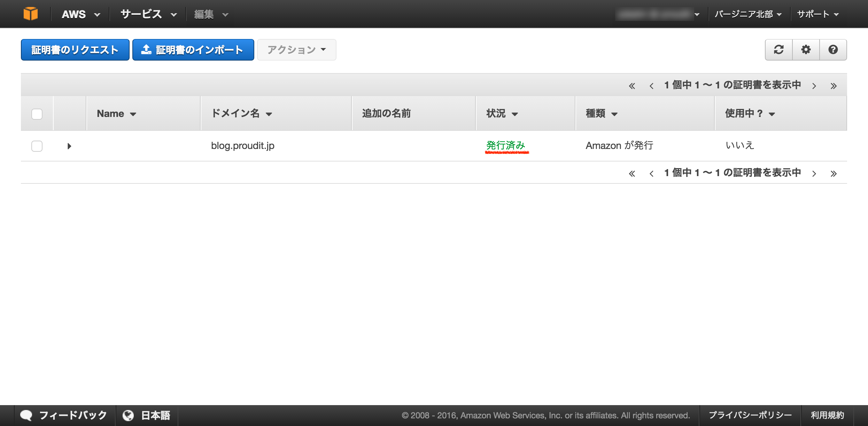This screenshot has width=868, height=426.
Task: Open settings via the gear icon
Action: (806, 50)
